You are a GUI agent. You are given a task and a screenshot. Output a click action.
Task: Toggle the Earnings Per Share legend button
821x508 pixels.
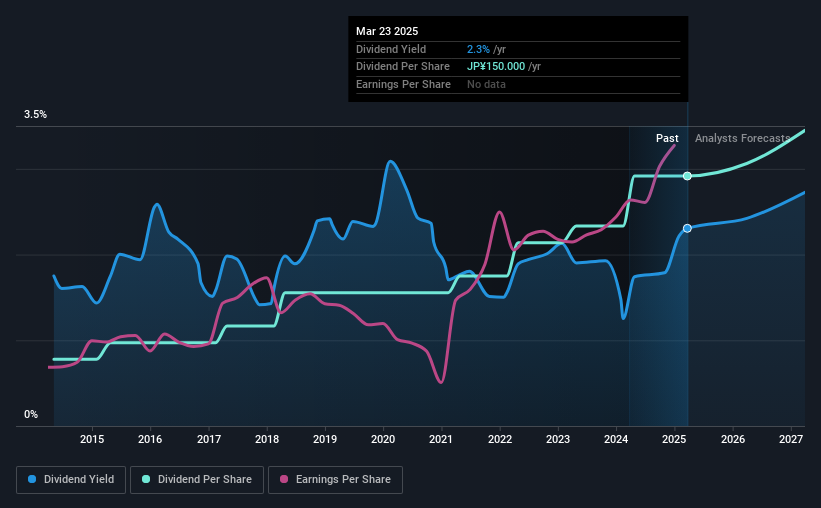tap(335, 480)
